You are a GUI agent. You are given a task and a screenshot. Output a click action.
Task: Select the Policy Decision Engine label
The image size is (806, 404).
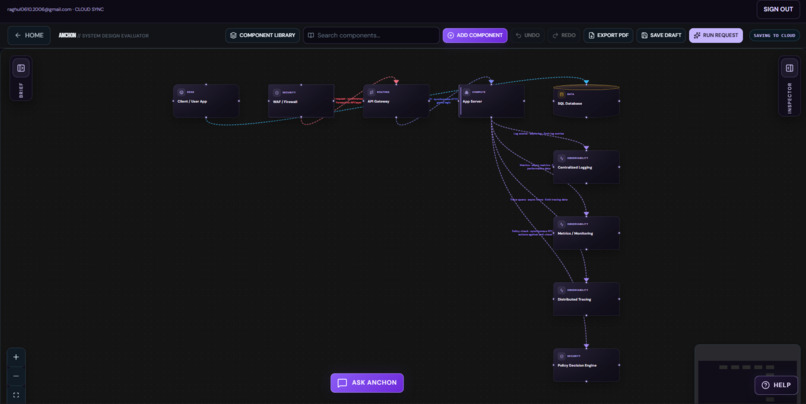coord(577,365)
